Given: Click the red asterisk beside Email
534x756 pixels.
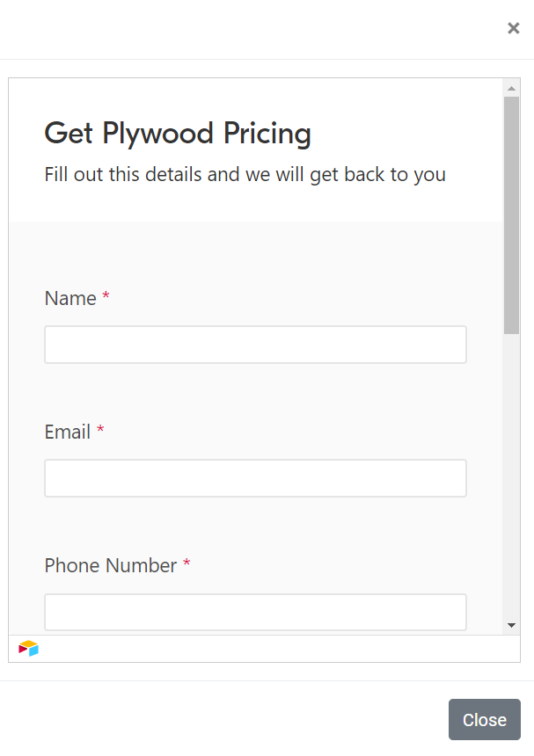Looking at the screenshot, I should point(100,432).
